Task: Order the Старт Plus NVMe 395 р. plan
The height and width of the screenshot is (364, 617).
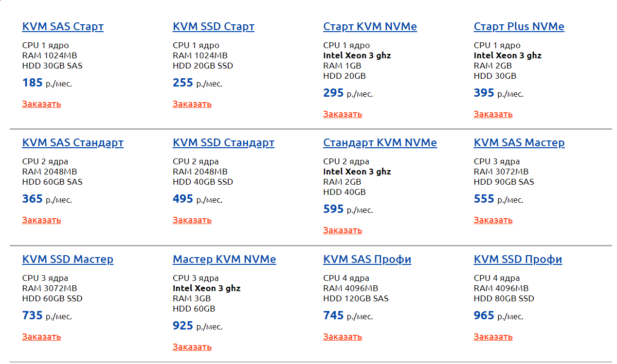Action: click(493, 114)
